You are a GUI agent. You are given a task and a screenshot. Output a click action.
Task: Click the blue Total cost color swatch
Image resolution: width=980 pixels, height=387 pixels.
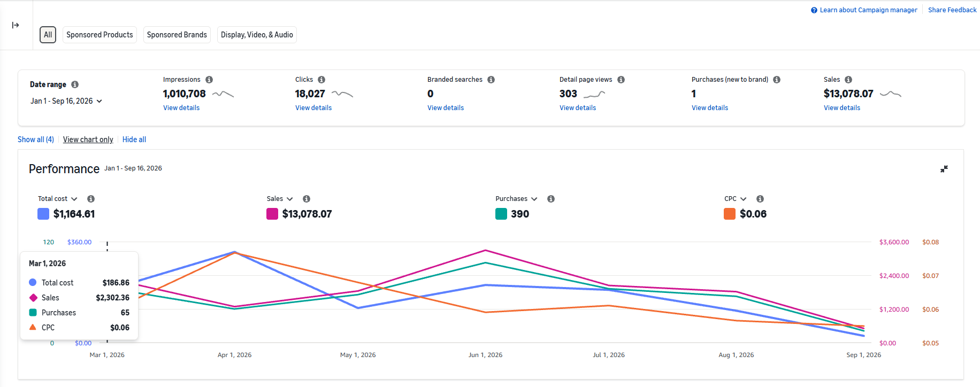point(43,214)
